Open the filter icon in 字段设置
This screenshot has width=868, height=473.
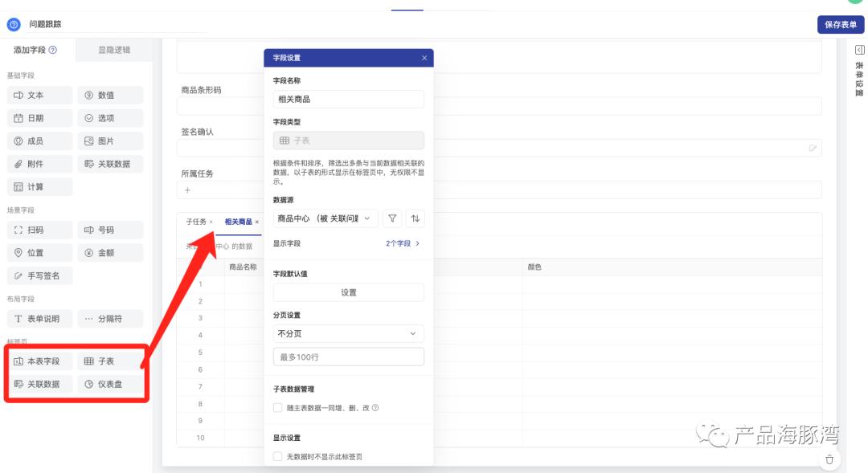click(x=392, y=218)
